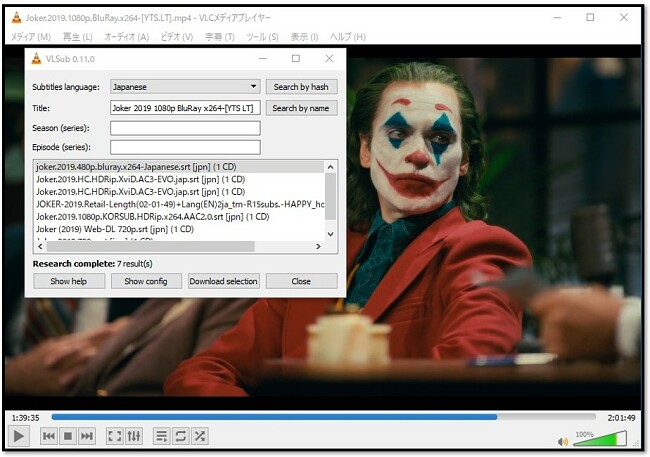
Task: Click Download selection button
Action: coord(224,281)
